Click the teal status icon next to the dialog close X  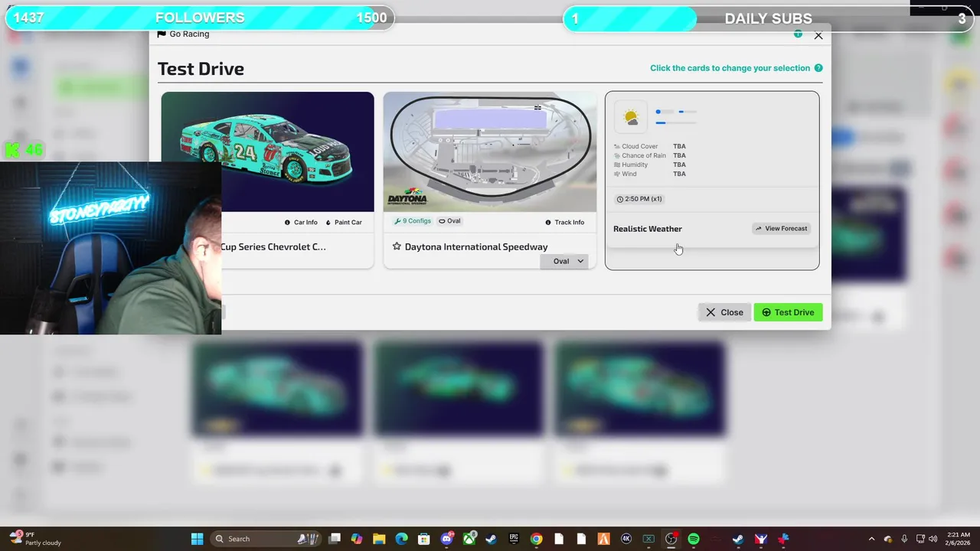click(x=798, y=34)
